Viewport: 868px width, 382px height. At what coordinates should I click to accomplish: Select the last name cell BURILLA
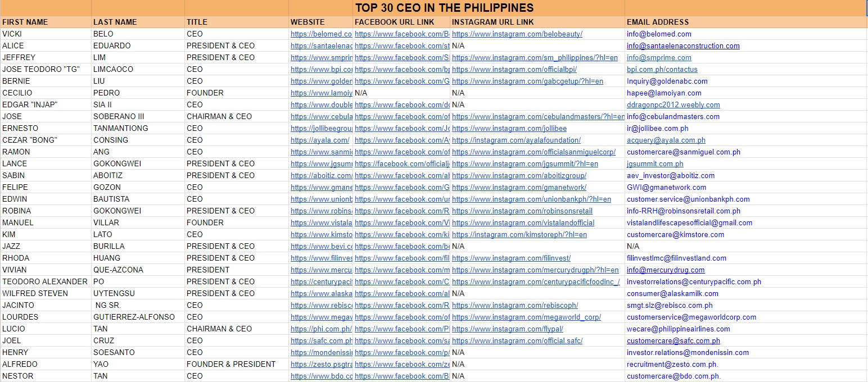138,247
